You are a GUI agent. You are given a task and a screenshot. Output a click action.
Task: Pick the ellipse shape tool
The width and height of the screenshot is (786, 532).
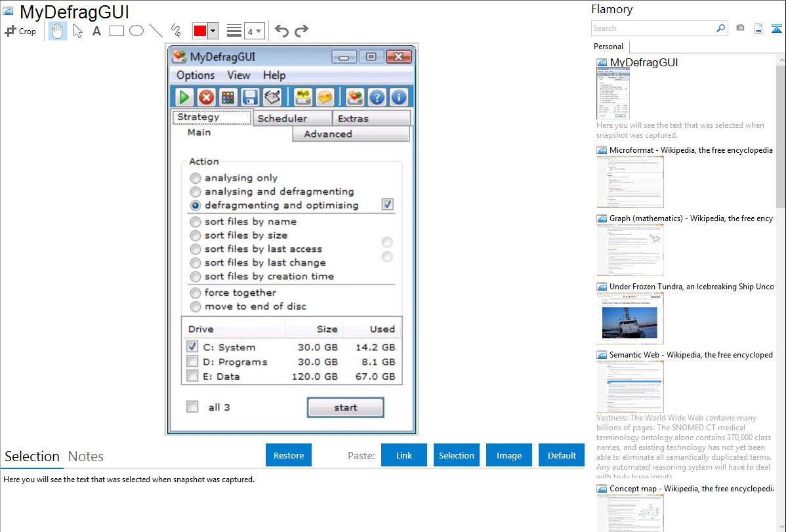coord(136,31)
